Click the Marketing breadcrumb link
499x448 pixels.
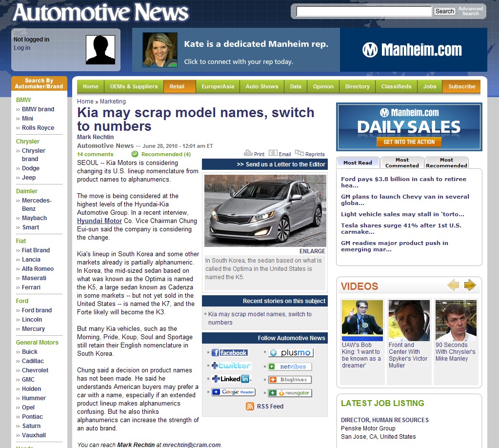coord(113,101)
